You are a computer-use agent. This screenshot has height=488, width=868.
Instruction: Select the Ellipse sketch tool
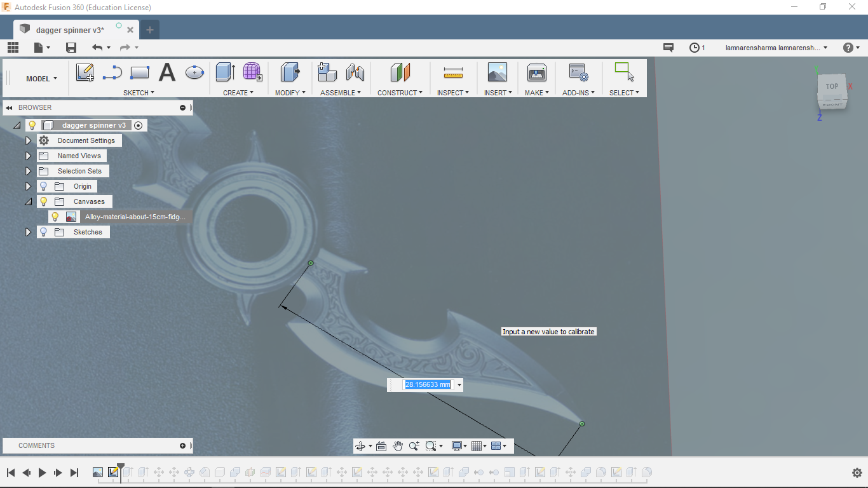pos(194,72)
